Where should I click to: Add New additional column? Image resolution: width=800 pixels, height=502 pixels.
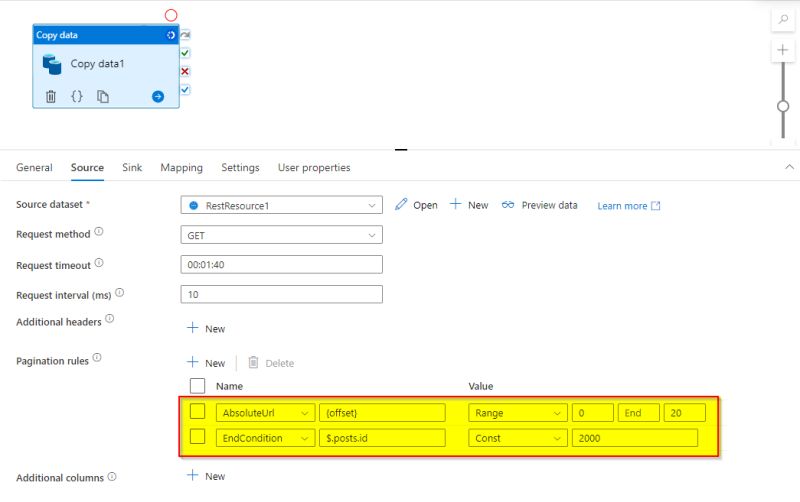[206, 476]
